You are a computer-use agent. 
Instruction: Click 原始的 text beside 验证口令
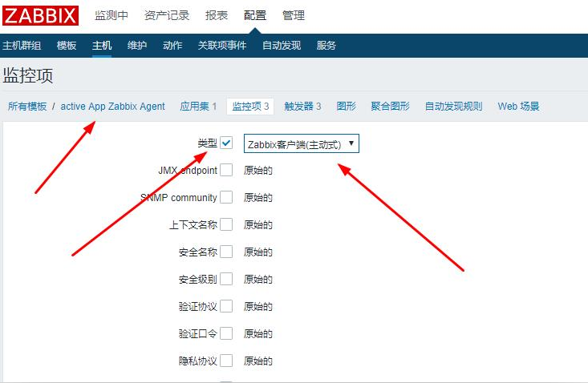pyautogui.click(x=258, y=333)
